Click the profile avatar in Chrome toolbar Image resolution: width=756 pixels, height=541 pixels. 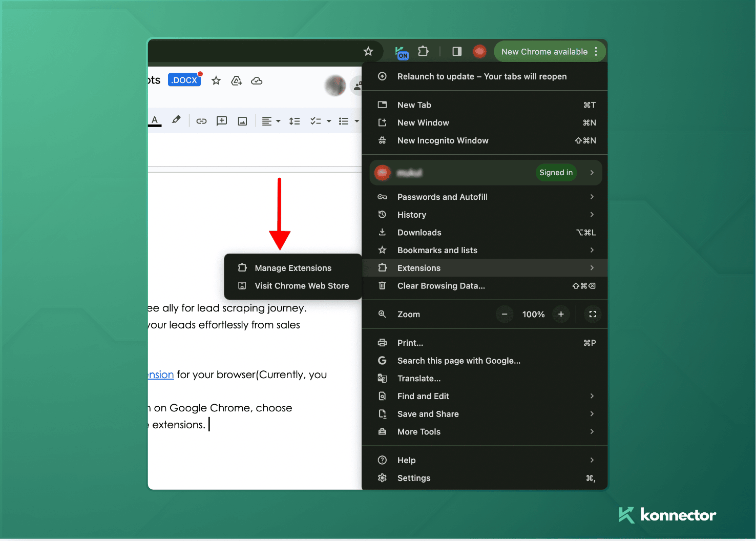coord(479,51)
